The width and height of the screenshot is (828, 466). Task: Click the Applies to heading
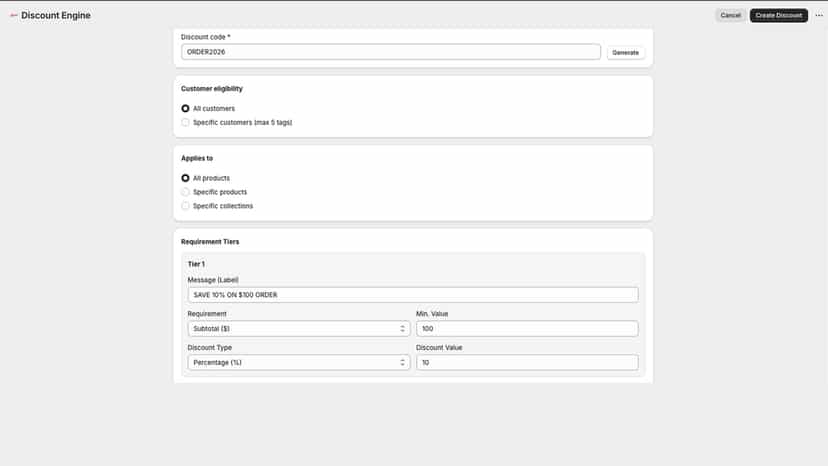tap(197, 159)
